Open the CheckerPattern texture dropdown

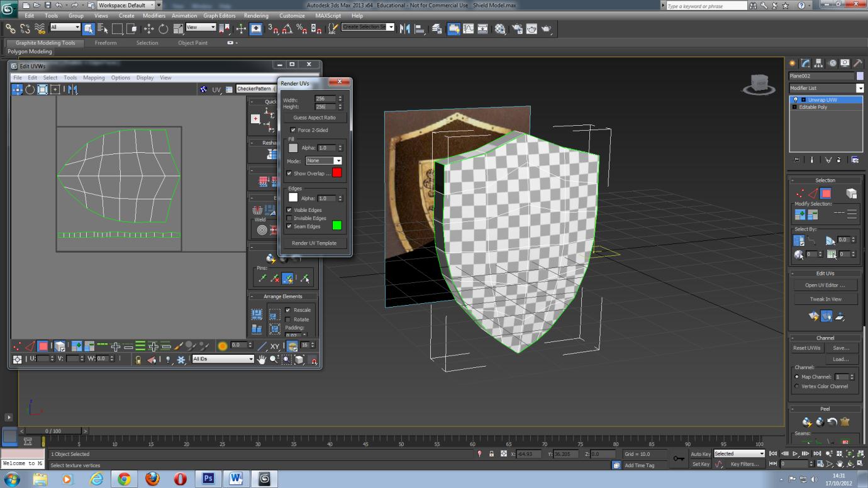[255, 89]
